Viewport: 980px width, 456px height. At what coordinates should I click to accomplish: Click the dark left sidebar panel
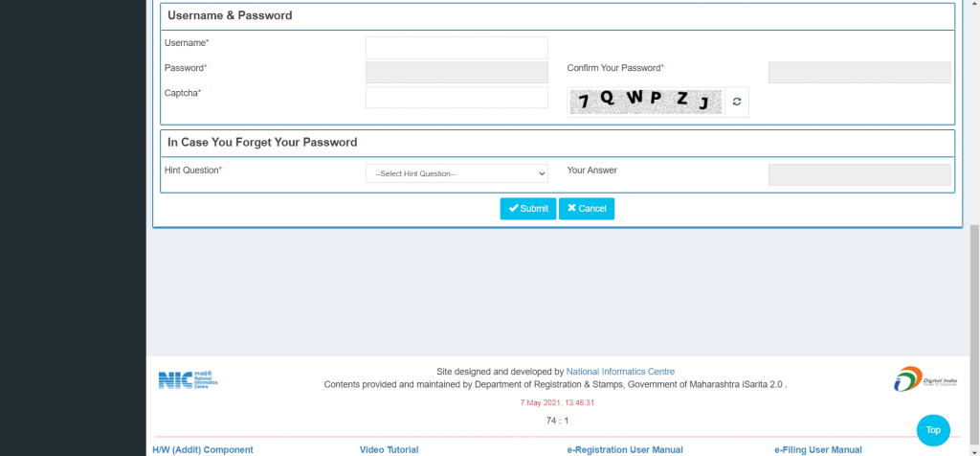click(73, 228)
